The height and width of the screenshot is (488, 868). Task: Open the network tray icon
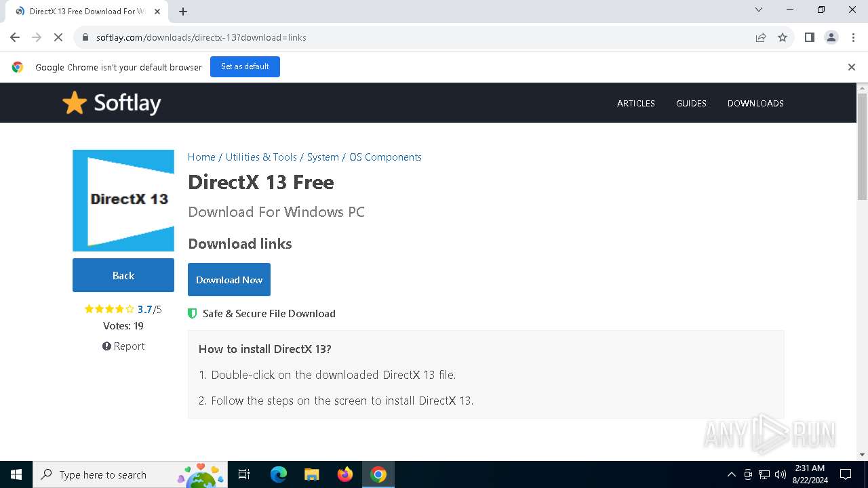point(764,474)
